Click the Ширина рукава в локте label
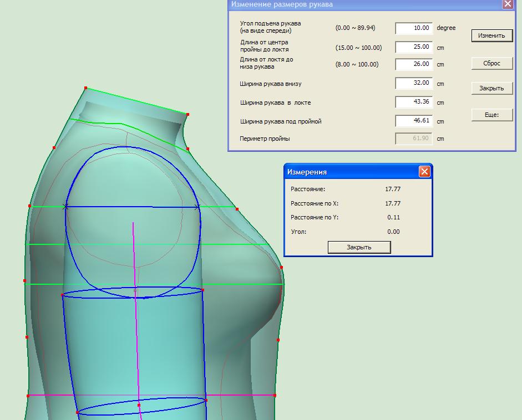Image resolution: width=522 pixels, height=420 pixels. [x=275, y=103]
